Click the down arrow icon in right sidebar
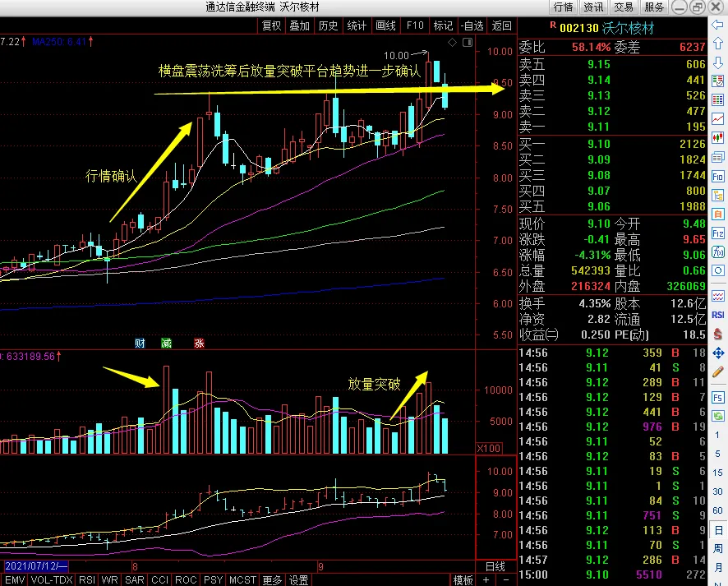The height and width of the screenshot is (586, 728). click(718, 62)
